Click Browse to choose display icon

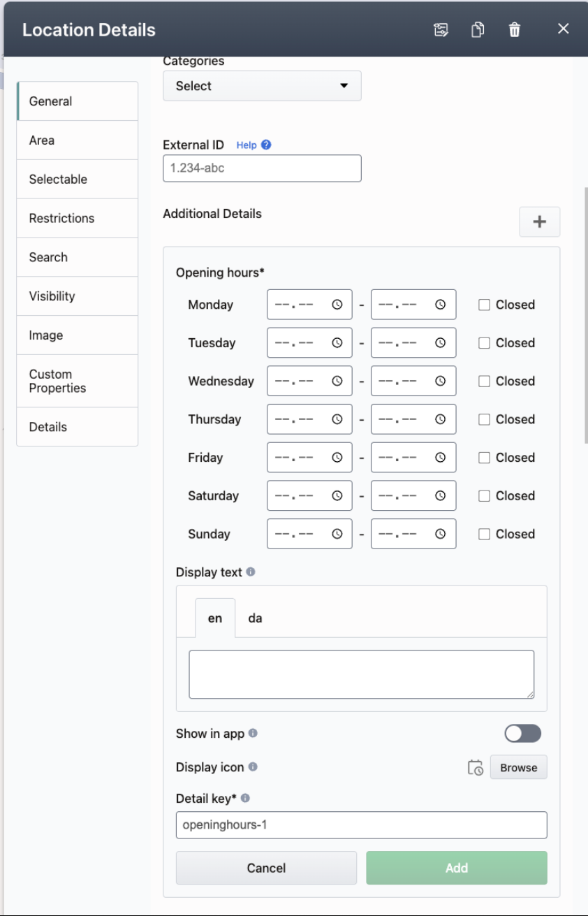[518, 767]
